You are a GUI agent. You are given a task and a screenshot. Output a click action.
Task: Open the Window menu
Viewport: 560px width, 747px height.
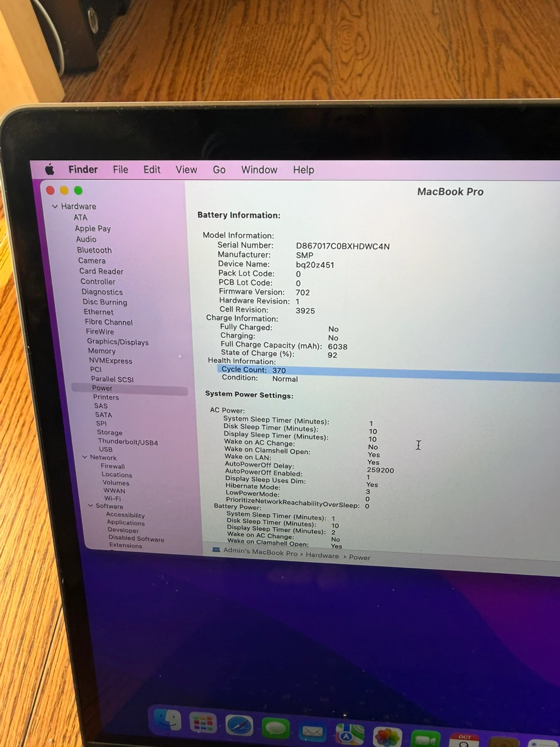(x=259, y=170)
